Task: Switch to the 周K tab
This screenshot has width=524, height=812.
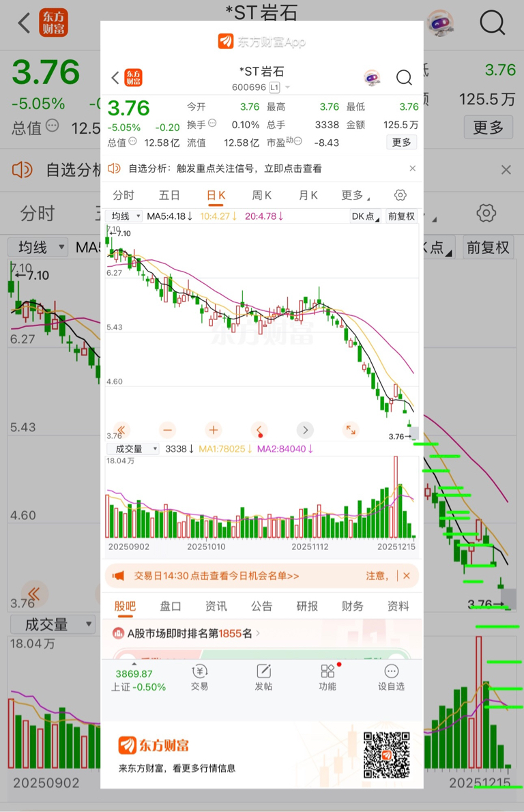Action: (x=261, y=195)
